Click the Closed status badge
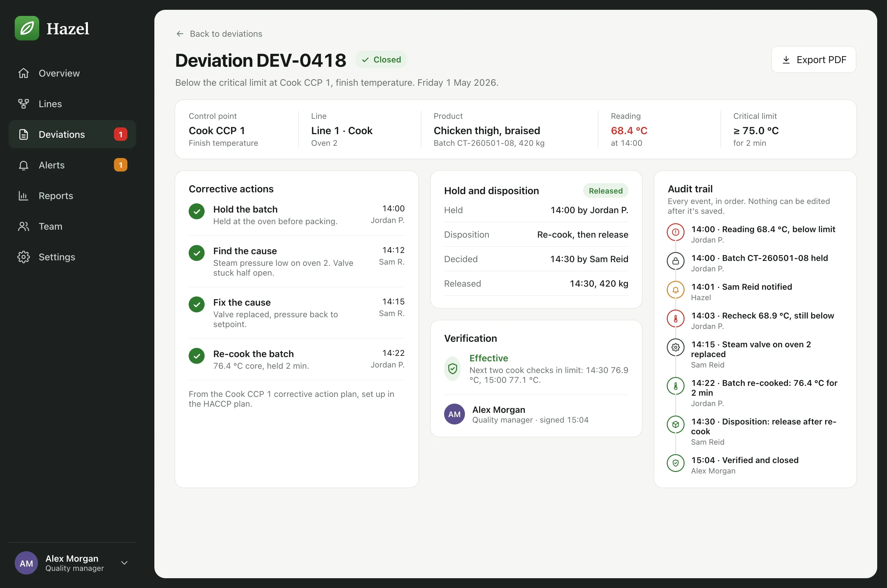The image size is (887, 588). pyautogui.click(x=381, y=60)
